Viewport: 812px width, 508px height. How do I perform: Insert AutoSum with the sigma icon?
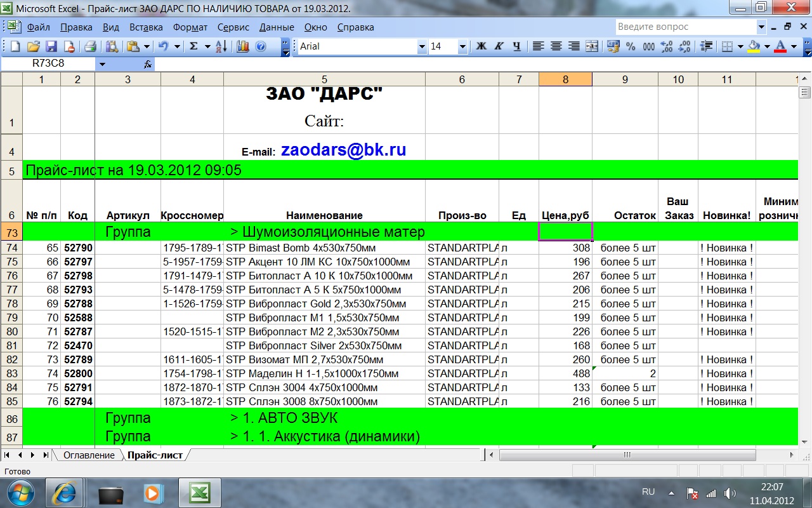coord(193,46)
